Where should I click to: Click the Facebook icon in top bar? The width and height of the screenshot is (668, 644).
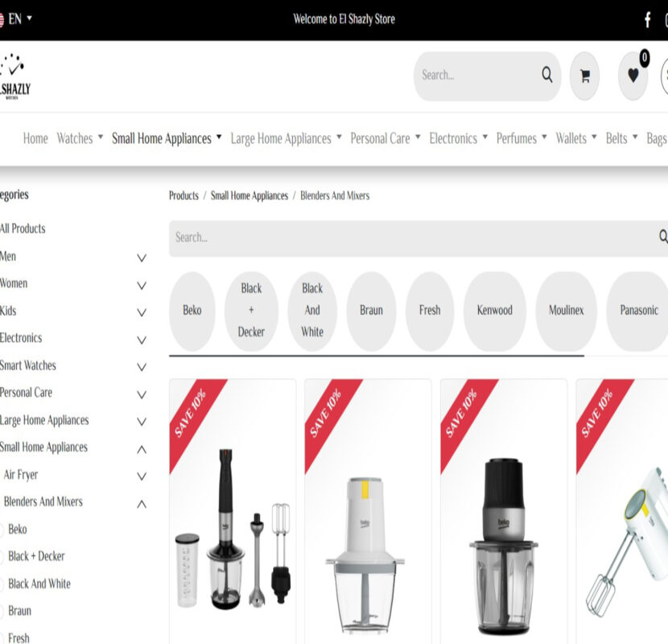pyautogui.click(x=648, y=19)
